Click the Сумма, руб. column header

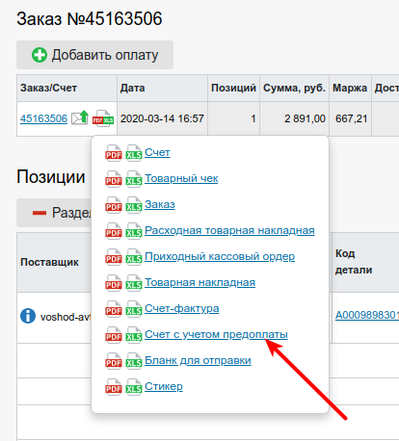294,88
